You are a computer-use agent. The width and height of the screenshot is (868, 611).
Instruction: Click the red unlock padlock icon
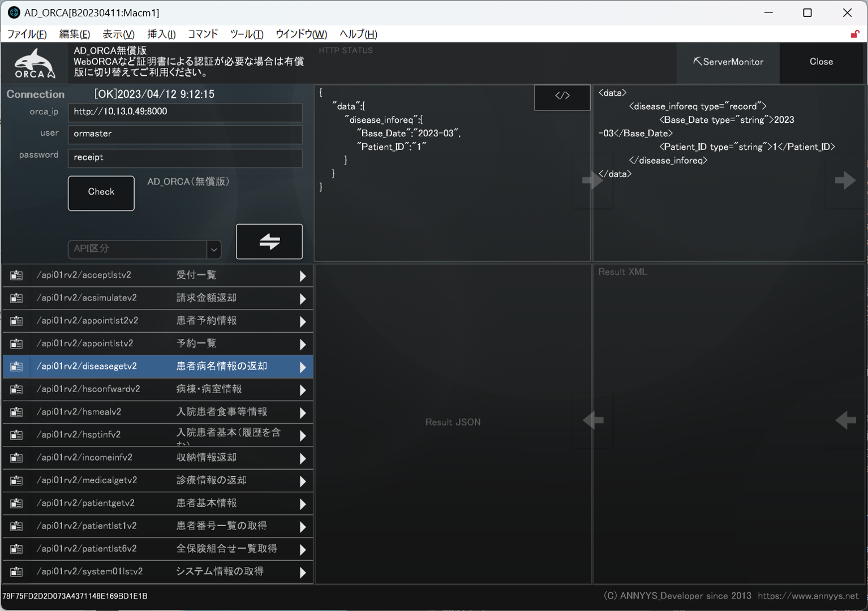click(855, 34)
